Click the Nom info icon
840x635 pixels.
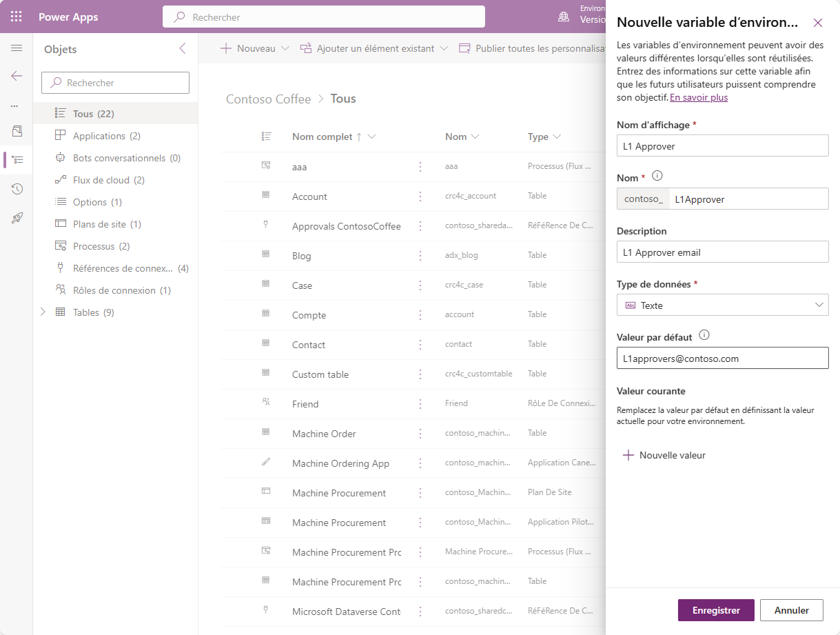click(657, 177)
